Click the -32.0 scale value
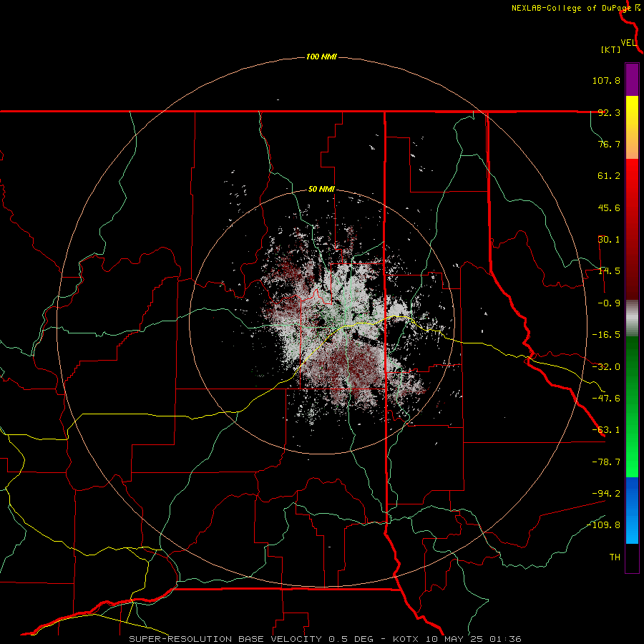This screenshot has width=644, height=644. coord(606,366)
